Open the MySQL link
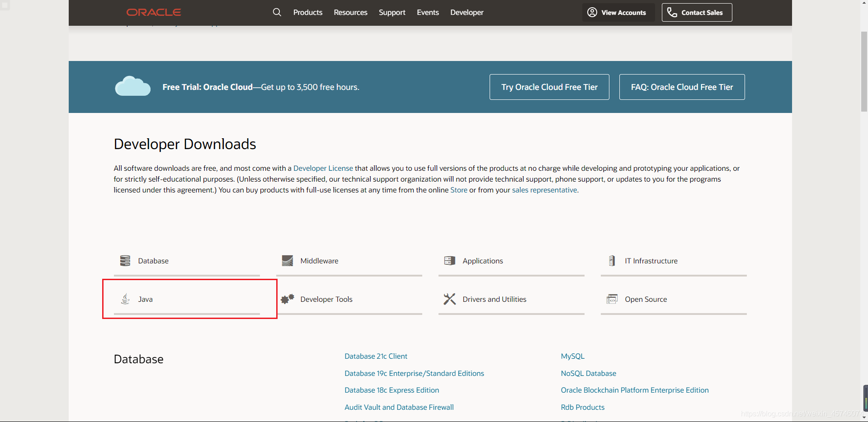868x422 pixels. pos(573,356)
